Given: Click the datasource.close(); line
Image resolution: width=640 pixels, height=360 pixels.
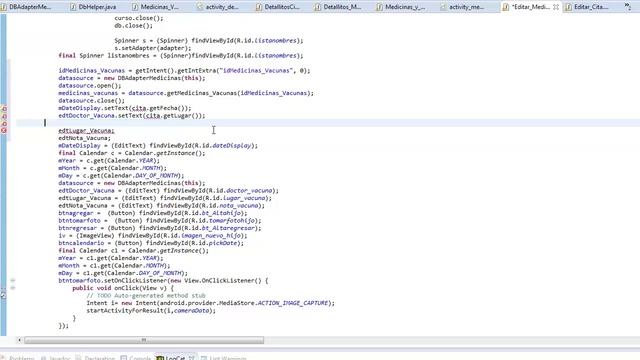Looking at the screenshot, I should pyautogui.click(x=91, y=100).
